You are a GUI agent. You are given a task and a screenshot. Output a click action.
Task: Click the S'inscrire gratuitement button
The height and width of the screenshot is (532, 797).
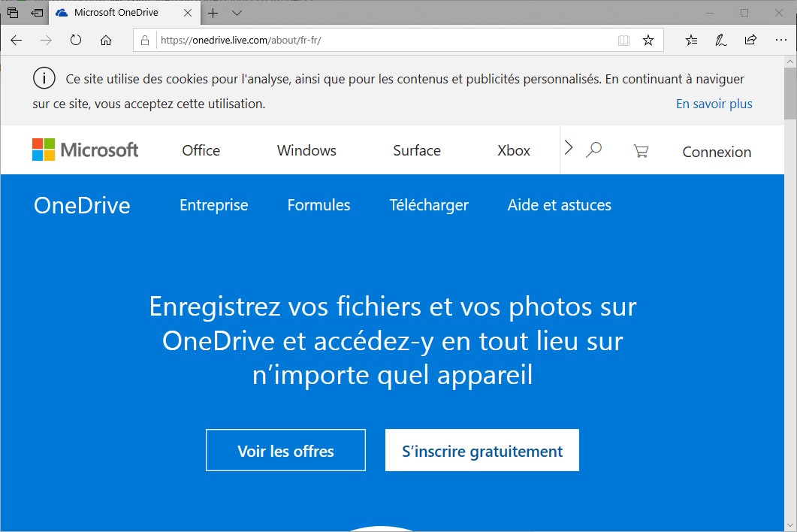pyautogui.click(x=482, y=451)
